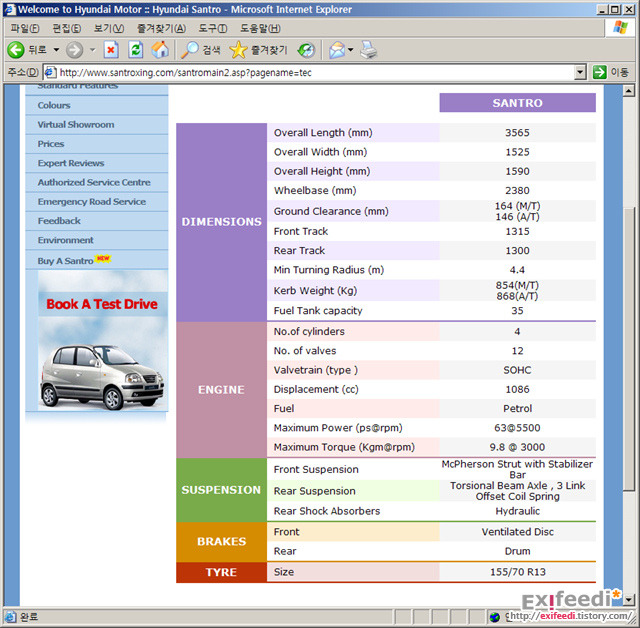Print the page with printer icon
The height and width of the screenshot is (628, 640).
click(x=369, y=50)
